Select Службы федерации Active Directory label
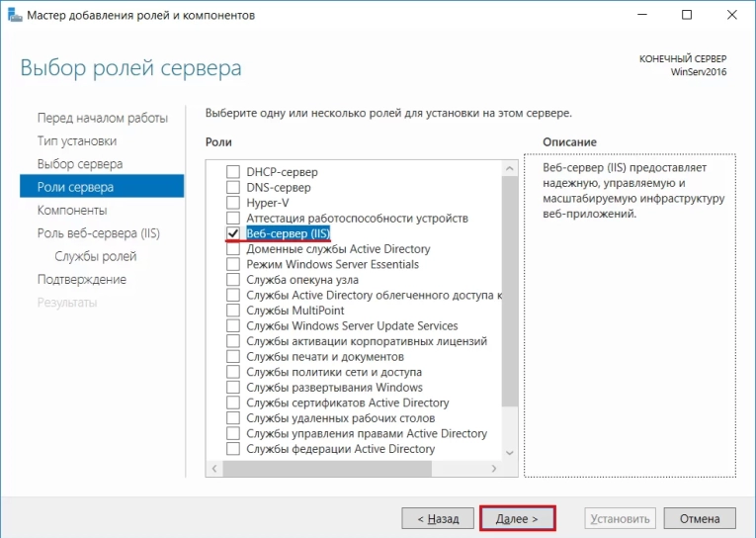The height and width of the screenshot is (538, 756). point(340,449)
